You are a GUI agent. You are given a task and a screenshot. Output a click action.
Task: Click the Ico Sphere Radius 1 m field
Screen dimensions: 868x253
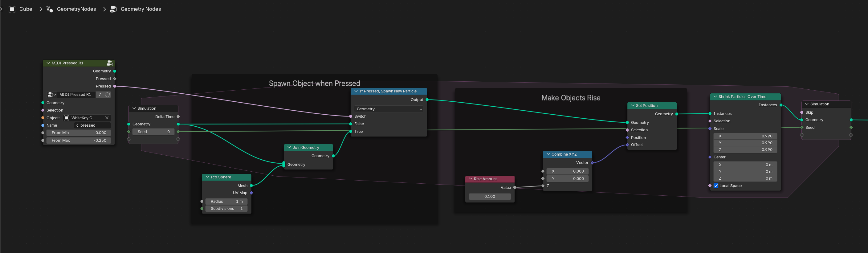point(226,202)
